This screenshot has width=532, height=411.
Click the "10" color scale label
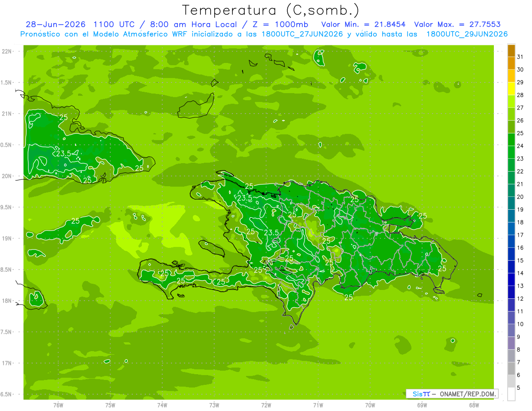click(520, 324)
